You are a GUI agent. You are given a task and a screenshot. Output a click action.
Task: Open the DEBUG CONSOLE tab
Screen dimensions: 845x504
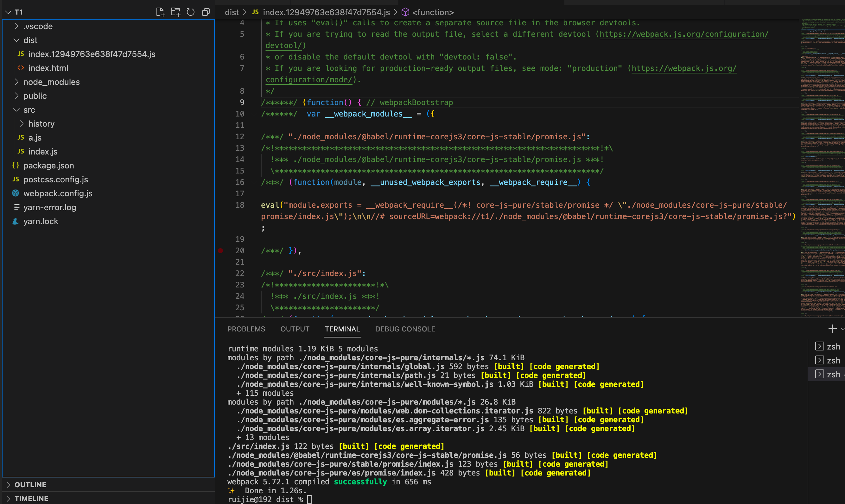tap(405, 329)
